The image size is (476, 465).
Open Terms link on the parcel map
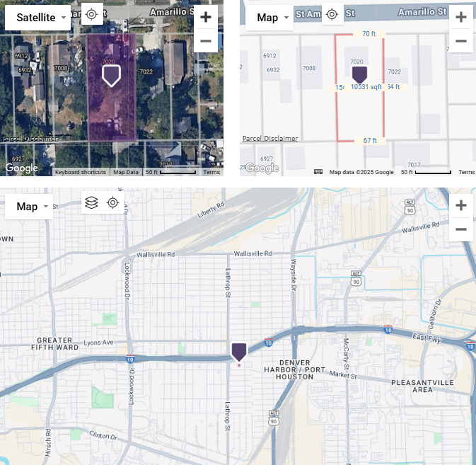point(467,172)
